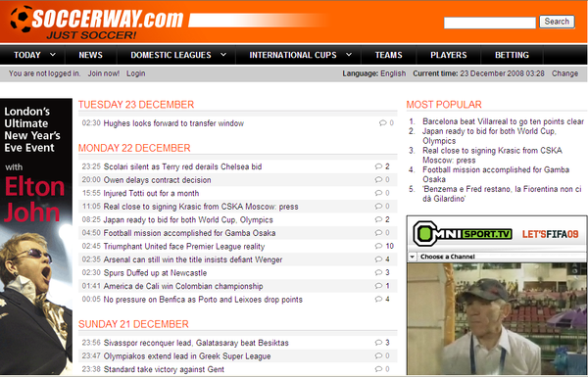Screen dimensions: 588x377
Task: Click the TODAY menu label
Action: pyautogui.click(x=27, y=55)
